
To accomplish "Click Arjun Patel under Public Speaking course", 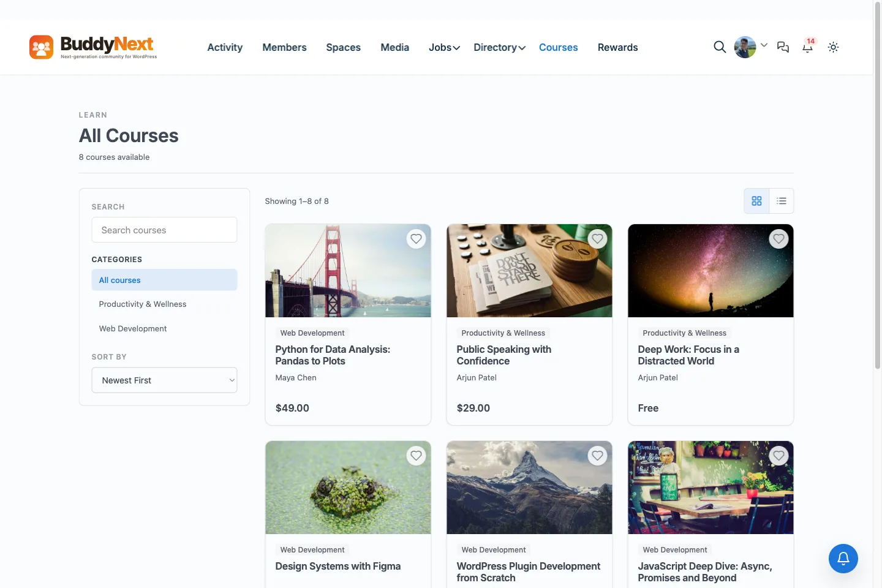I will tap(477, 378).
